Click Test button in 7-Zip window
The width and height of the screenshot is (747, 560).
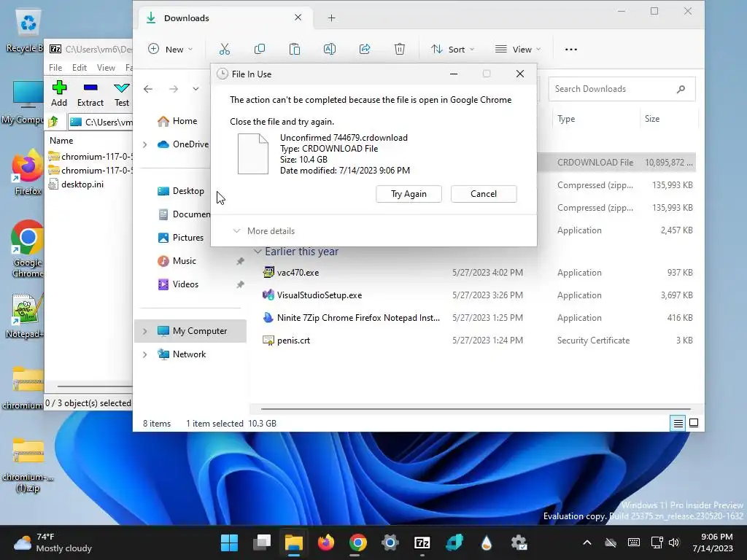[x=122, y=94]
